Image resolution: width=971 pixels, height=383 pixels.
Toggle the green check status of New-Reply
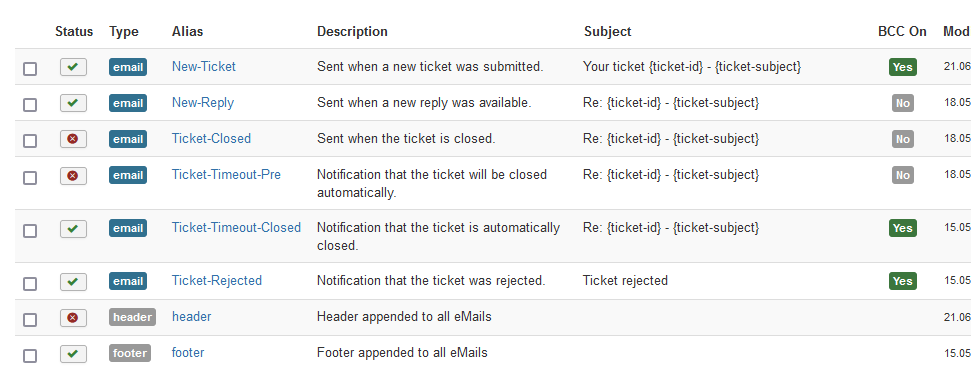(x=73, y=103)
